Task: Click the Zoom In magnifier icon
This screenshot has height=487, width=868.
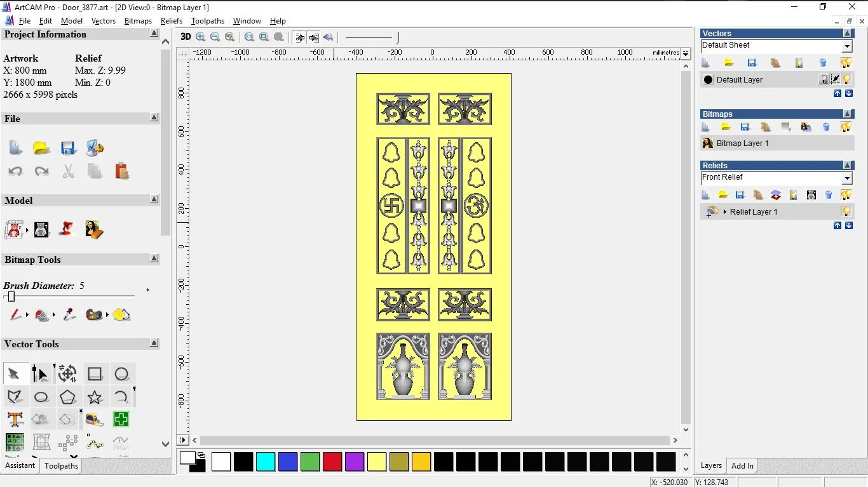Action: click(x=201, y=37)
